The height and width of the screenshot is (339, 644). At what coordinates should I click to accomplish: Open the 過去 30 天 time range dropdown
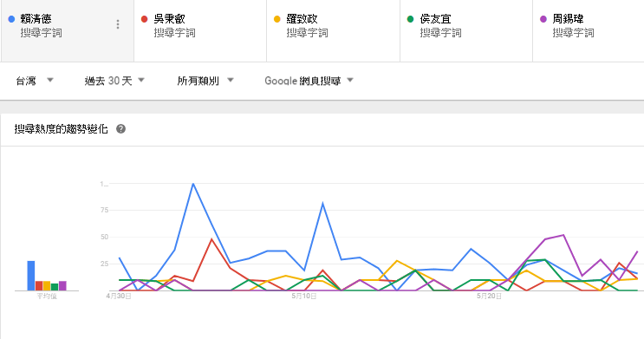tap(114, 81)
